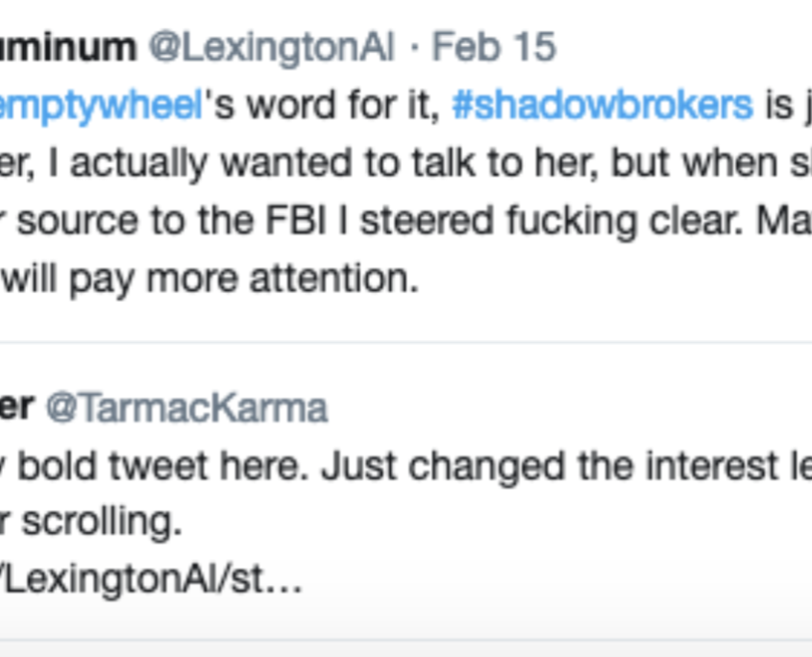Open the @LexingtonAl profile handle

[270, 47]
